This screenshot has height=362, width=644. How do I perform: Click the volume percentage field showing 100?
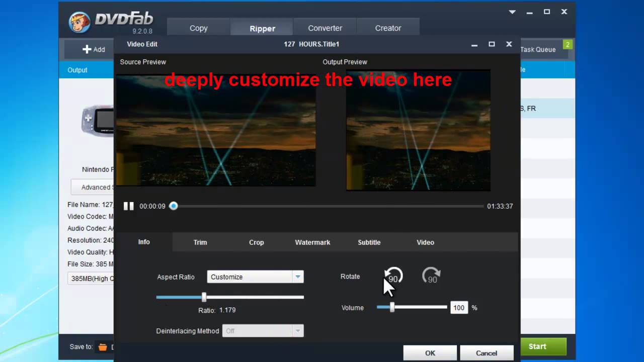(x=459, y=308)
